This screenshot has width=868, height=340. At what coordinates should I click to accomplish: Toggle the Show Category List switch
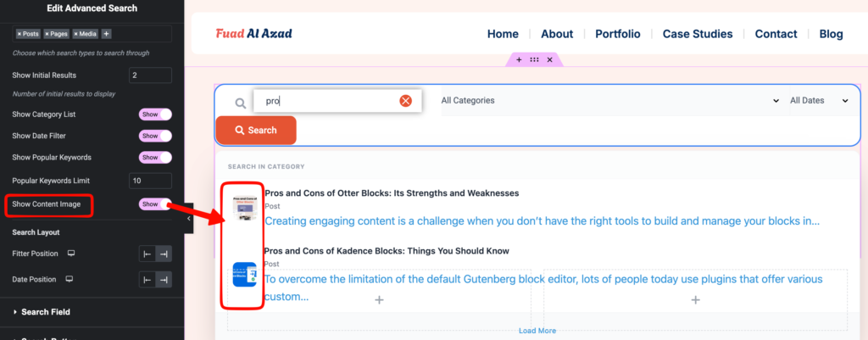(x=154, y=114)
